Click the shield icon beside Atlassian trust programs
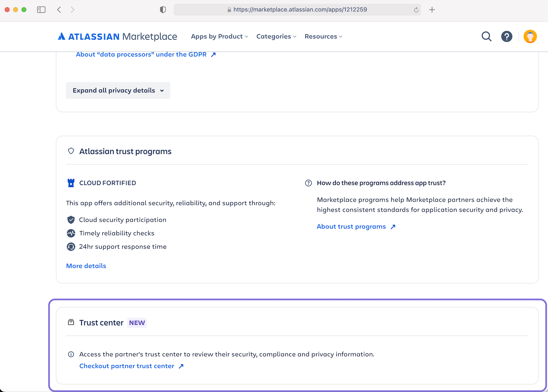Viewport: 548px width, 392px height. (x=71, y=151)
